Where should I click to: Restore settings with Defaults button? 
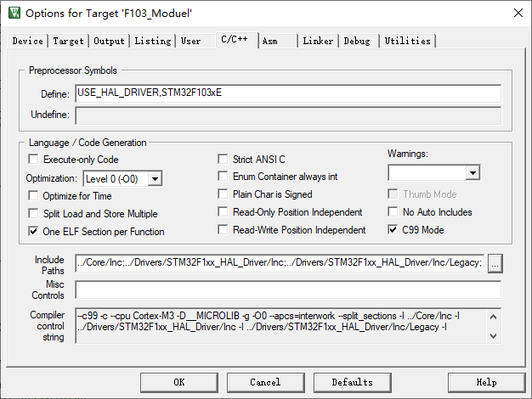pos(353,382)
